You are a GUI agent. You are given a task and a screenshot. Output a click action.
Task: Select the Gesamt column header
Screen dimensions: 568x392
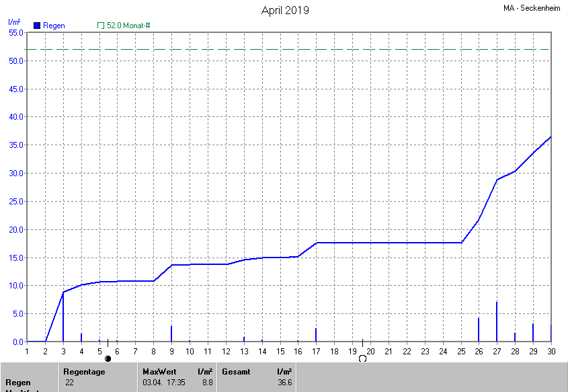[x=236, y=371]
